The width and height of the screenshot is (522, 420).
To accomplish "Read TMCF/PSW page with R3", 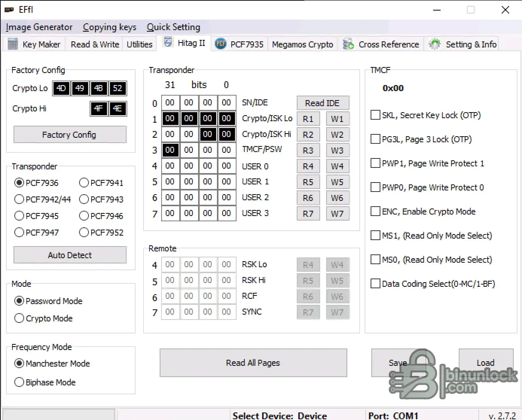I will 308,151.
